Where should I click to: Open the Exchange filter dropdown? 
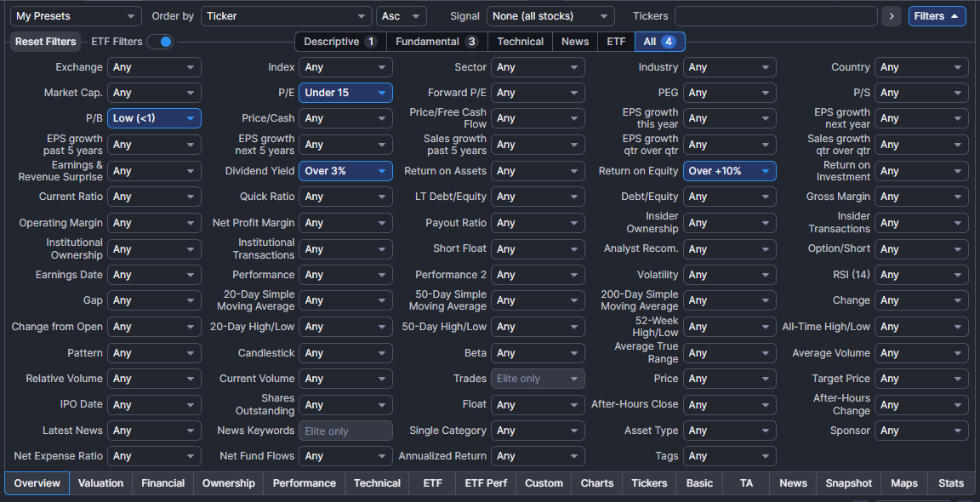point(154,67)
